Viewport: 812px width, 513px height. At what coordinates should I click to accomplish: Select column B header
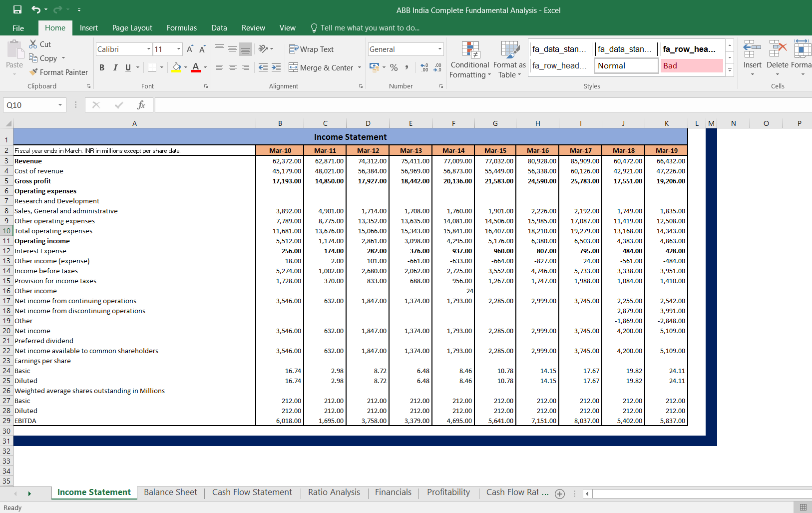[x=280, y=123]
